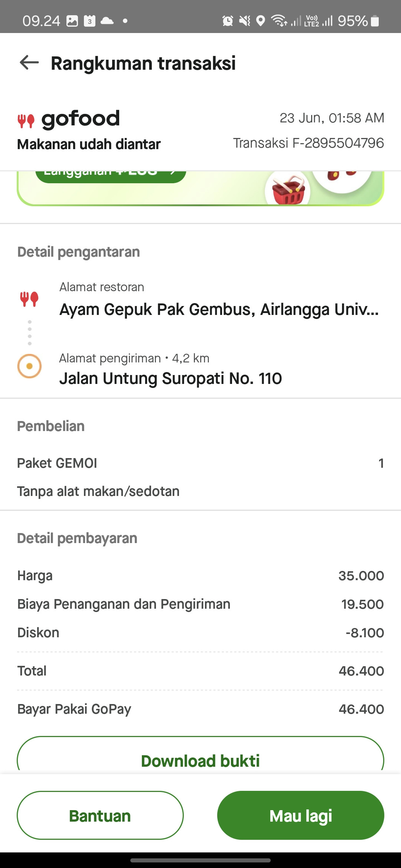Tap the gallery image notification icon
The height and width of the screenshot is (868, 401).
tap(72, 21)
